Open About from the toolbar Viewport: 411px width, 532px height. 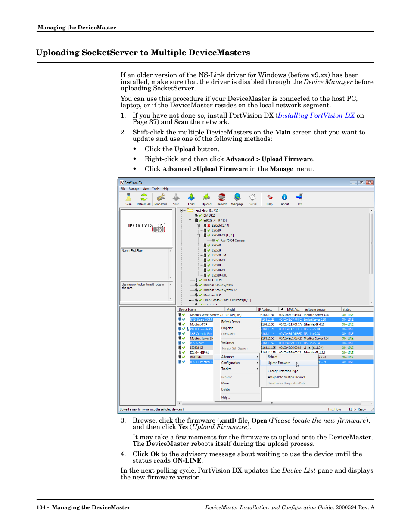point(285,199)
